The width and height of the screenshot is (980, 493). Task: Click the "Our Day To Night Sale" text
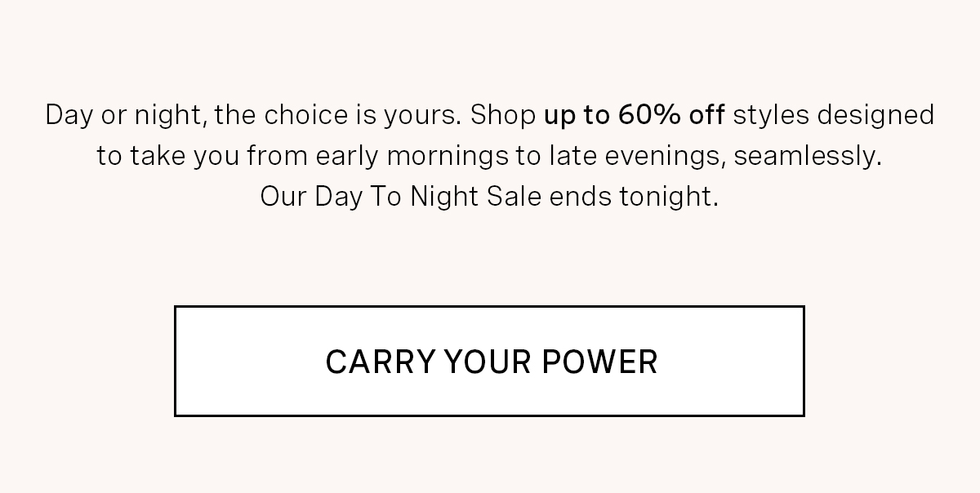tap(400, 197)
